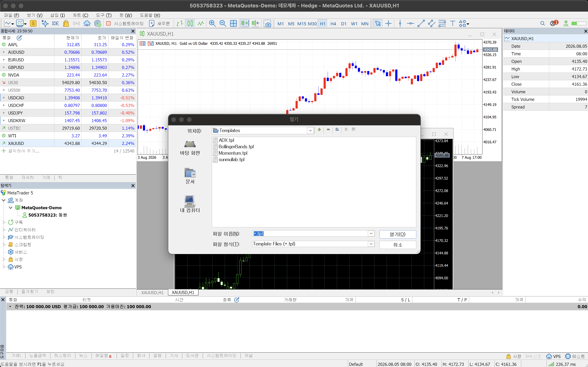588x367 pixels.
Task: Select the horizontal line drawing tool
Action: (410, 24)
